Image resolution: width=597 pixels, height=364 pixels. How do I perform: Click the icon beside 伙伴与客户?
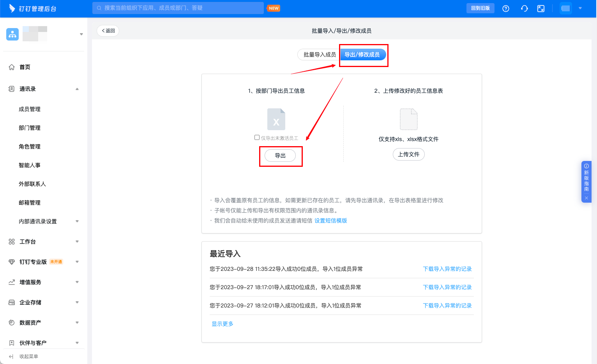click(12, 343)
